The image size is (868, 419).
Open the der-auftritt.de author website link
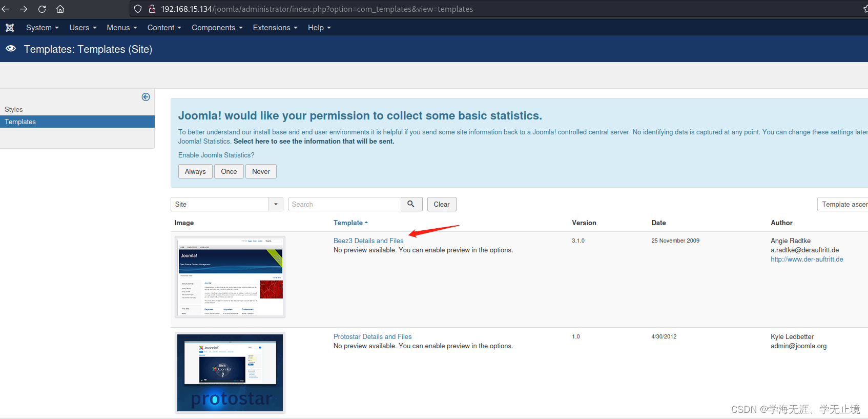(807, 259)
